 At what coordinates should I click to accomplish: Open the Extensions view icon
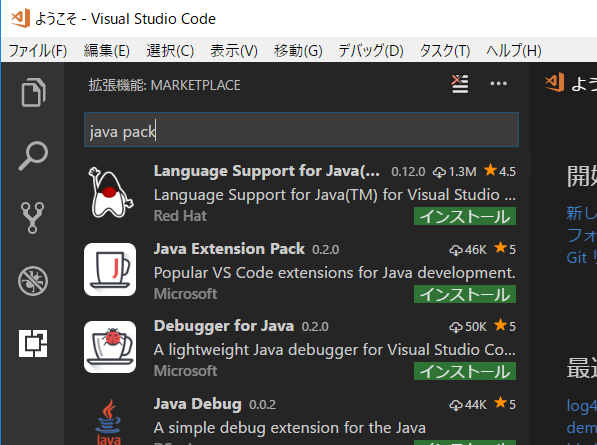click(33, 343)
